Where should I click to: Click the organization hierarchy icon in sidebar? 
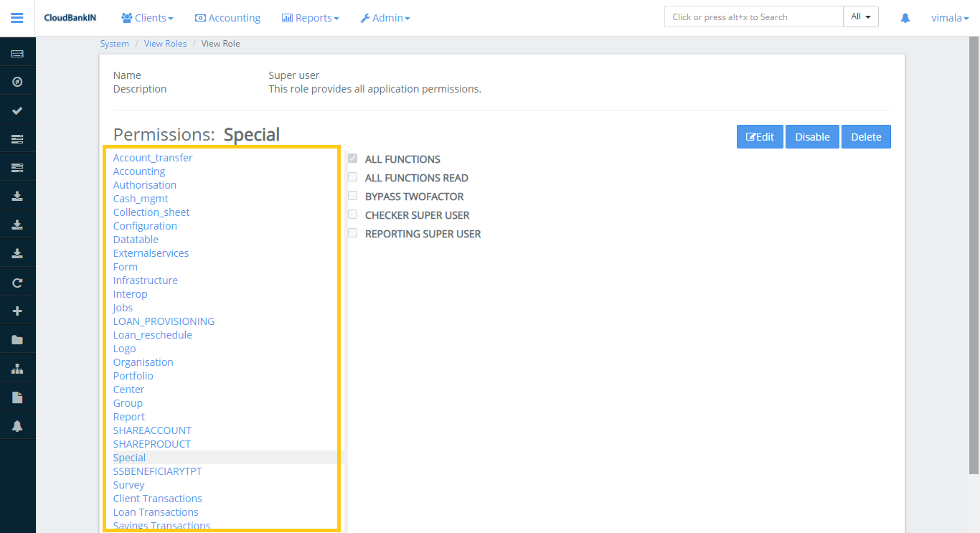click(17, 367)
